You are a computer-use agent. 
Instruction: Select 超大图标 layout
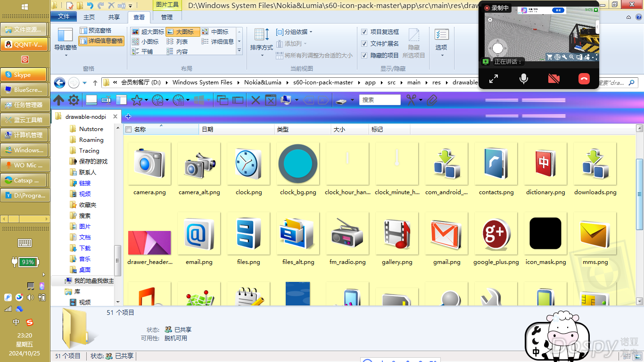(148, 32)
